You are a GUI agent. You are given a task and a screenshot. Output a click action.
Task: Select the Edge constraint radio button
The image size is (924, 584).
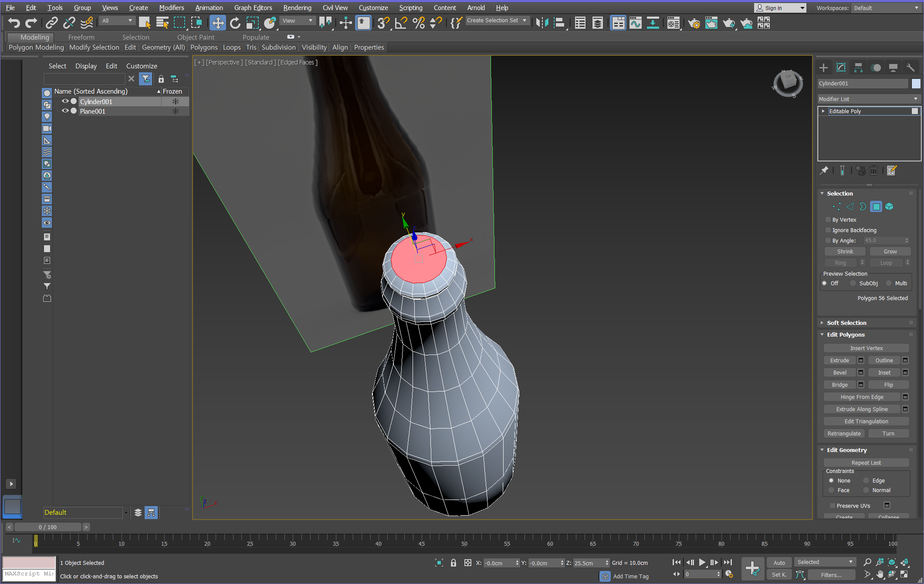point(866,480)
